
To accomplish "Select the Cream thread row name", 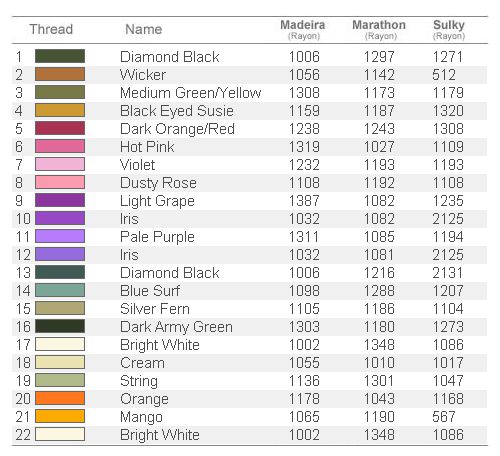I will pyautogui.click(x=142, y=363).
